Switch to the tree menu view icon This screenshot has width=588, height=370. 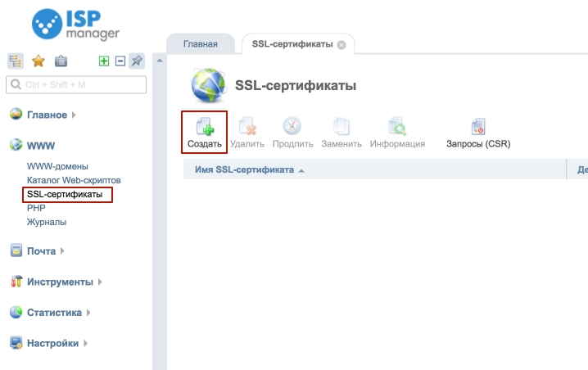point(16,61)
